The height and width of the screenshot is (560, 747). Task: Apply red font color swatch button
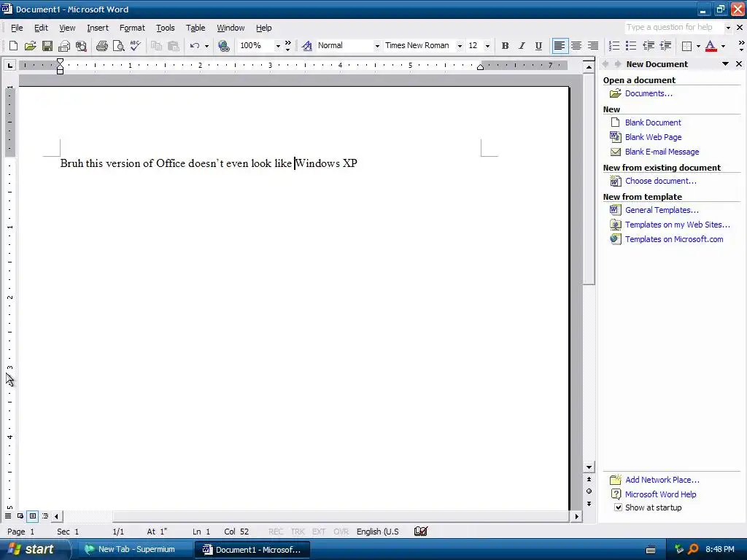tap(711, 46)
